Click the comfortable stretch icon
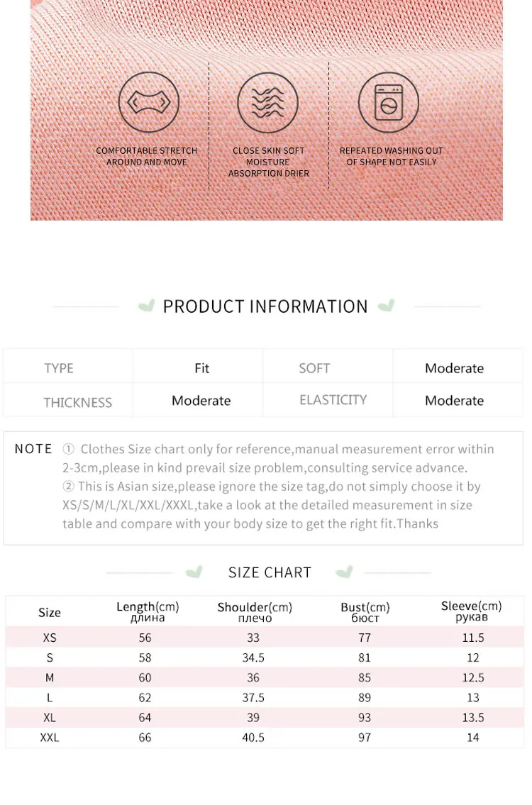 pyautogui.click(x=148, y=103)
